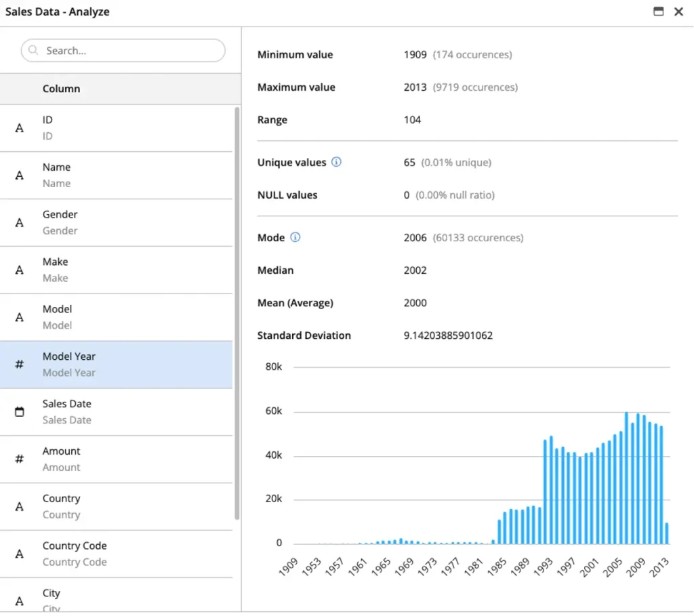This screenshot has height=616, width=694.
Task: Select the Country column row
Action: click(x=117, y=507)
